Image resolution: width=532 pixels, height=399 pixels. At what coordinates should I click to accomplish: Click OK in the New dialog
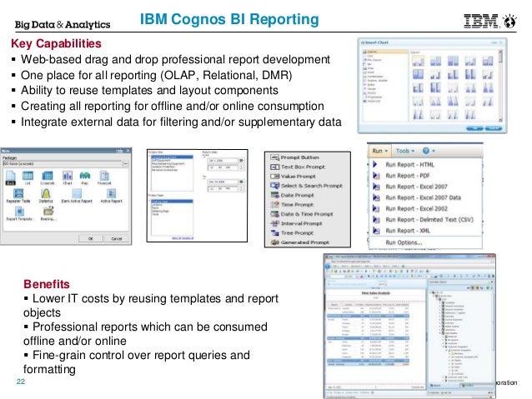click(x=91, y=238)
